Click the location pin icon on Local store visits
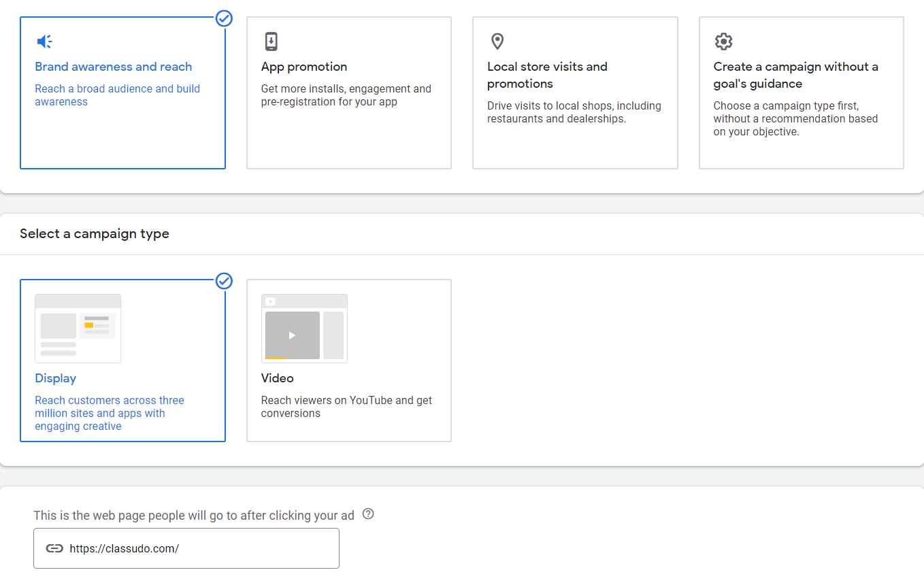This screenshot has width=924, height=583. tap(497, 41)
